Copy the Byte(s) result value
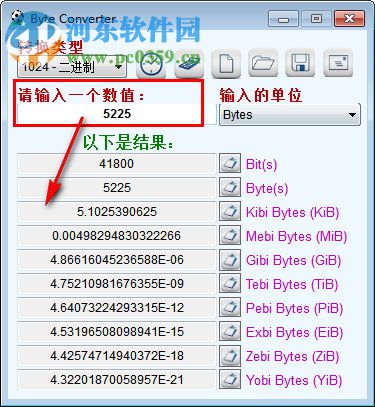Screen dimensions: 375x407 [x=230, y=187]
